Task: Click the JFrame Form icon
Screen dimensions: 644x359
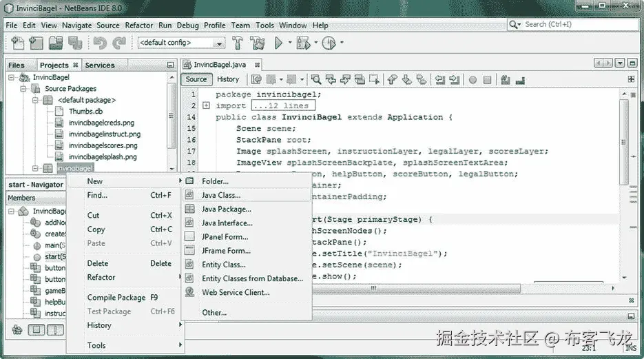Action: coord(189,250)
